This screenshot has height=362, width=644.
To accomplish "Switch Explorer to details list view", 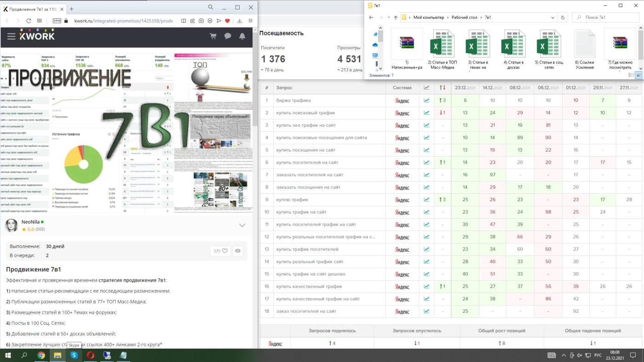I will click(x=632, y=75).
